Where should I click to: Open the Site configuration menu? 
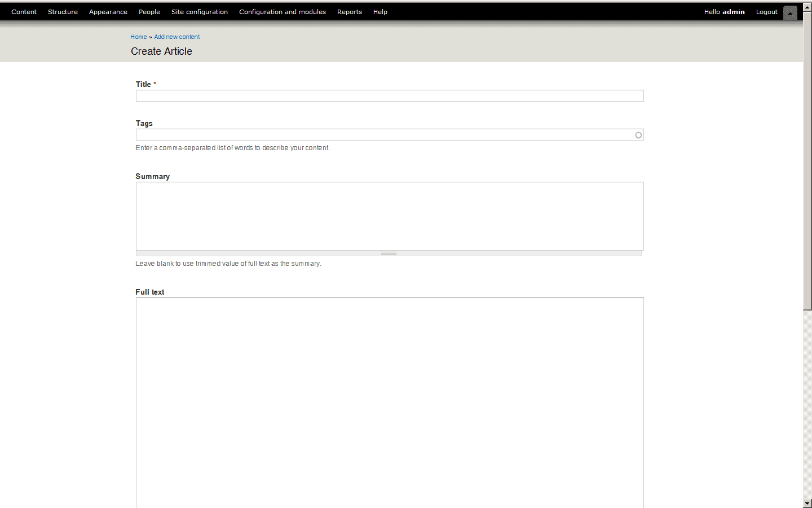[x=200, y=12]
